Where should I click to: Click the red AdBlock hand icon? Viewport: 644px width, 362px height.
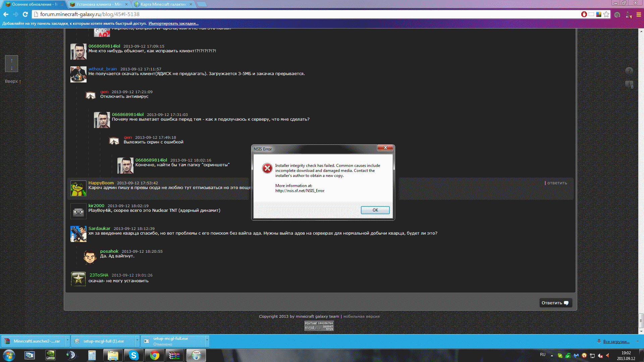(x=584, y=14)
